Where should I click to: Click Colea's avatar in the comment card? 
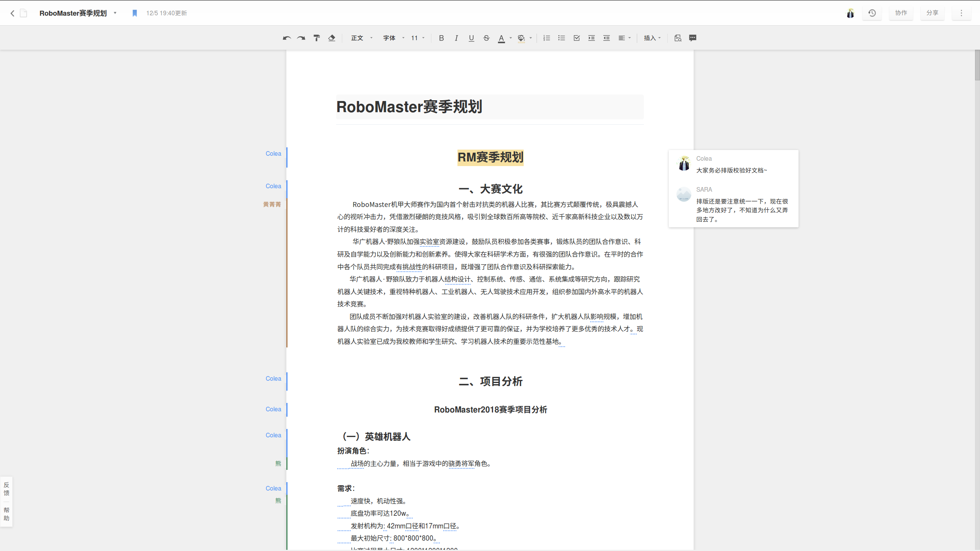pyautogui.click(x=684, y=163)
